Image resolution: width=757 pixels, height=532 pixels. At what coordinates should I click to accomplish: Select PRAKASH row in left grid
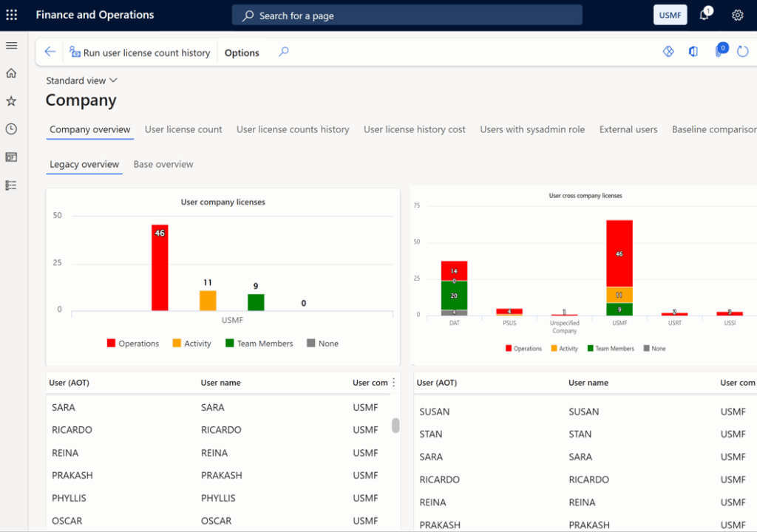[x=219, y=476]
